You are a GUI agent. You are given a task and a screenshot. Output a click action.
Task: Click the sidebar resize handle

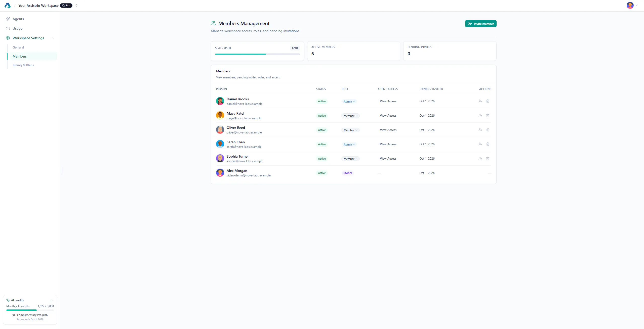(x=62, y=171)
